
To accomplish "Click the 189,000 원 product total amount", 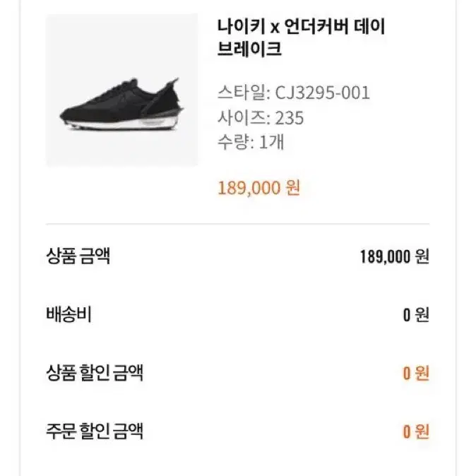I will [395, 257].
